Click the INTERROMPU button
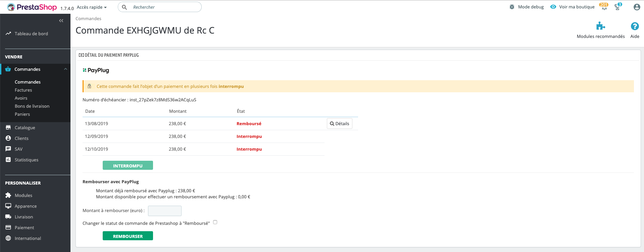The width and height of the screenshot is (644, 252). (128, 165)
